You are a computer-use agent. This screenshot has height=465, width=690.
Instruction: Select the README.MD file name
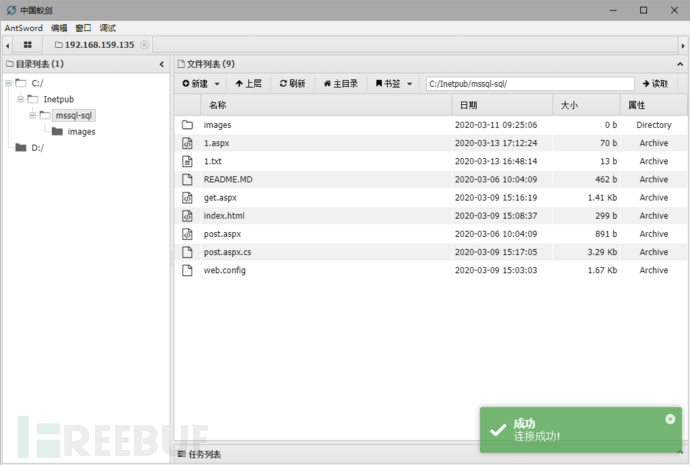pyautogui.click(x=228, y=179)
